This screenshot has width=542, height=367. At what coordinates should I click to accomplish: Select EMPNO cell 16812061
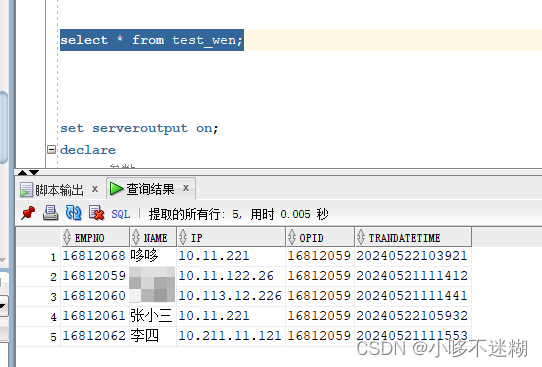click(x=94, y=316)
